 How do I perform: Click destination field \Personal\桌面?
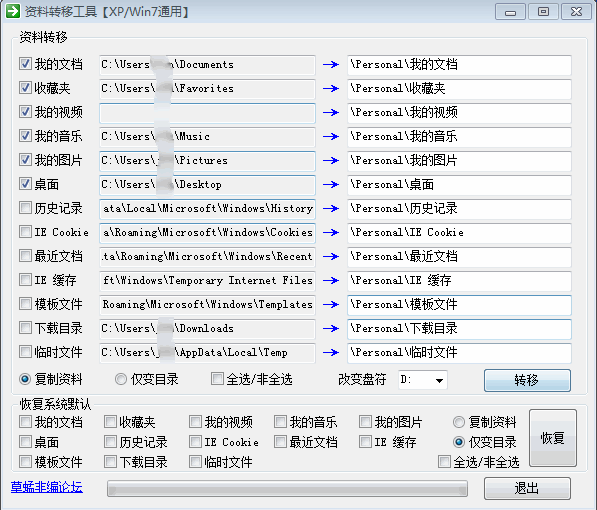(459, 185)
